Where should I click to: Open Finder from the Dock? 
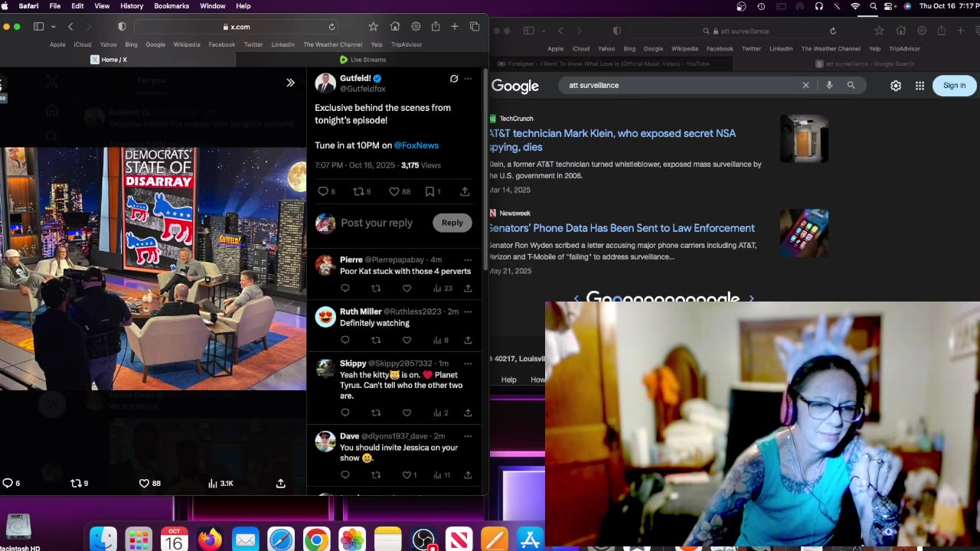(x=103, y=540)
